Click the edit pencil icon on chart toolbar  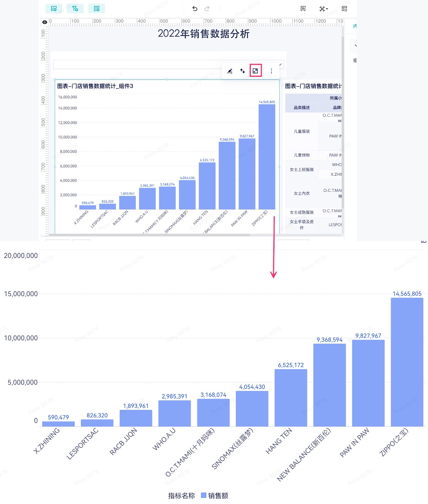(x=230, y=71)
